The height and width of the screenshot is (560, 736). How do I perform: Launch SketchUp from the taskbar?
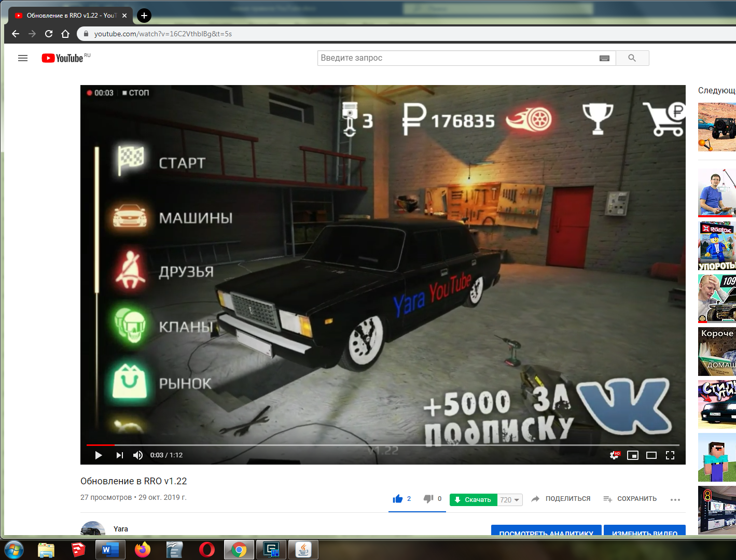[78, 550]
